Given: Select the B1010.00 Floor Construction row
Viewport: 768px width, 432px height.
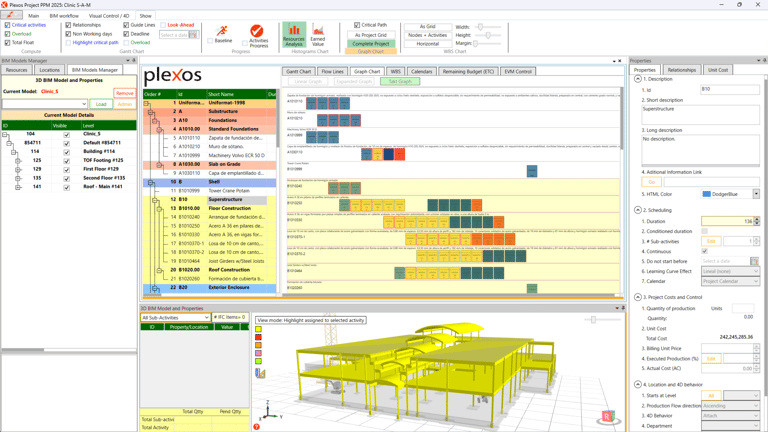Looking at the screenshot, I should (210, 208).
